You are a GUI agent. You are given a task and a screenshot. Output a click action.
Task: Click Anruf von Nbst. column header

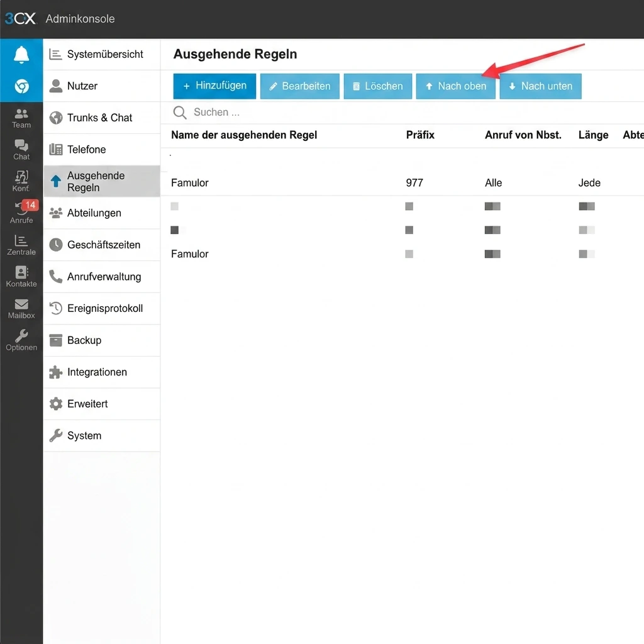point(523,135)
